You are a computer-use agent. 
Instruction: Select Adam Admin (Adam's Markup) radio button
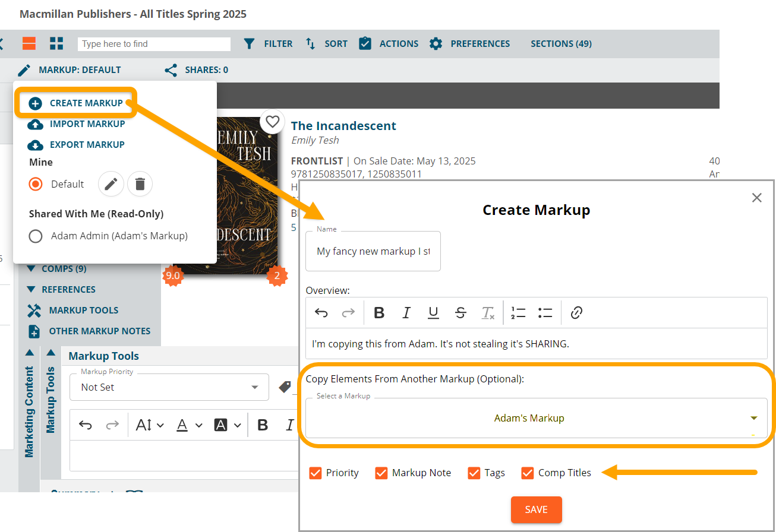tap(36, 236)
